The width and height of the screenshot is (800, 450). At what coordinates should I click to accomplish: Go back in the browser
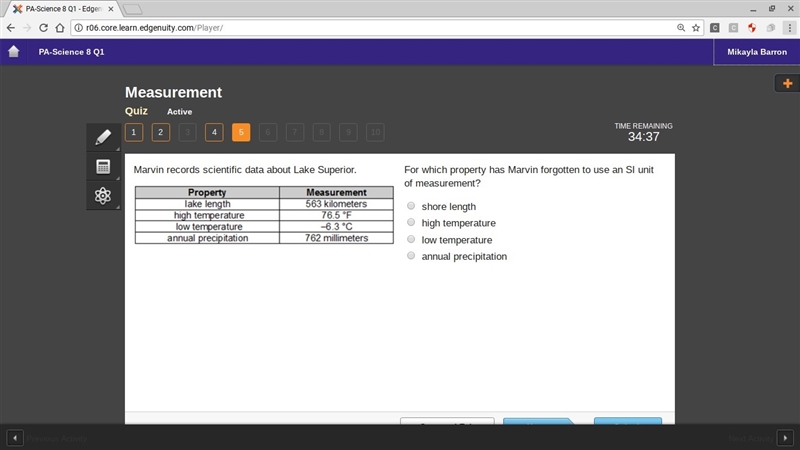[x=11, y=28]
